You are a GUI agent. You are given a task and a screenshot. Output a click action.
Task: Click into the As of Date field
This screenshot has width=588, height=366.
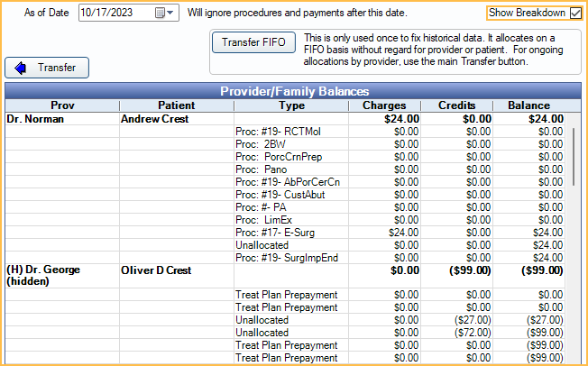pyautogui.click(x=115, y=14)
